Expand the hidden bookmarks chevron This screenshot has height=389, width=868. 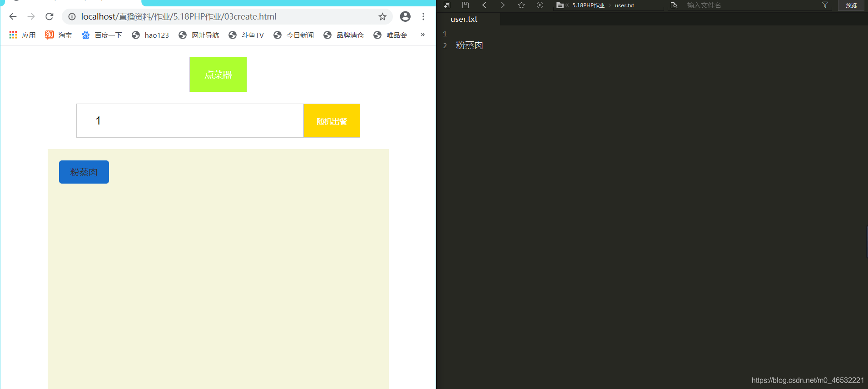422,35
